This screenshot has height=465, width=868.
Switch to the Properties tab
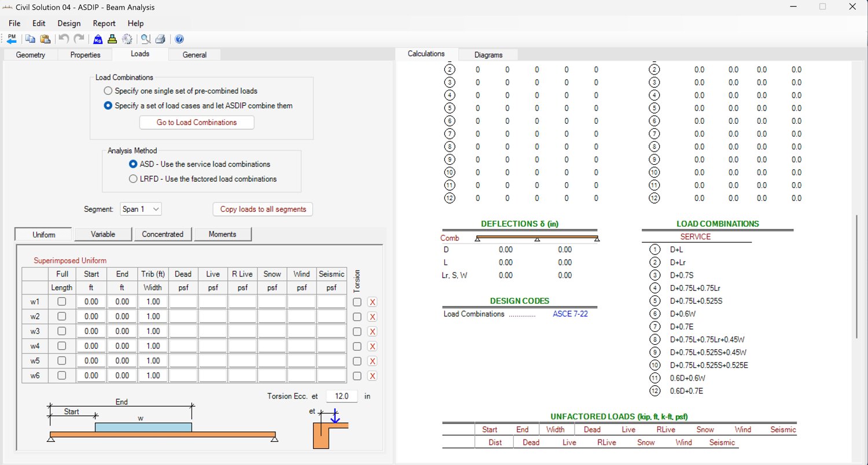click(85, 55)
